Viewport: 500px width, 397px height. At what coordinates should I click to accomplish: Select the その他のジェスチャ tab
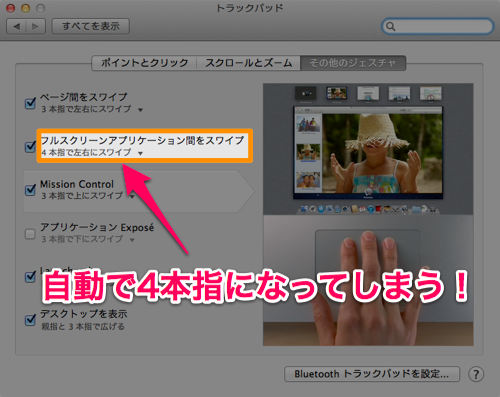353,63
